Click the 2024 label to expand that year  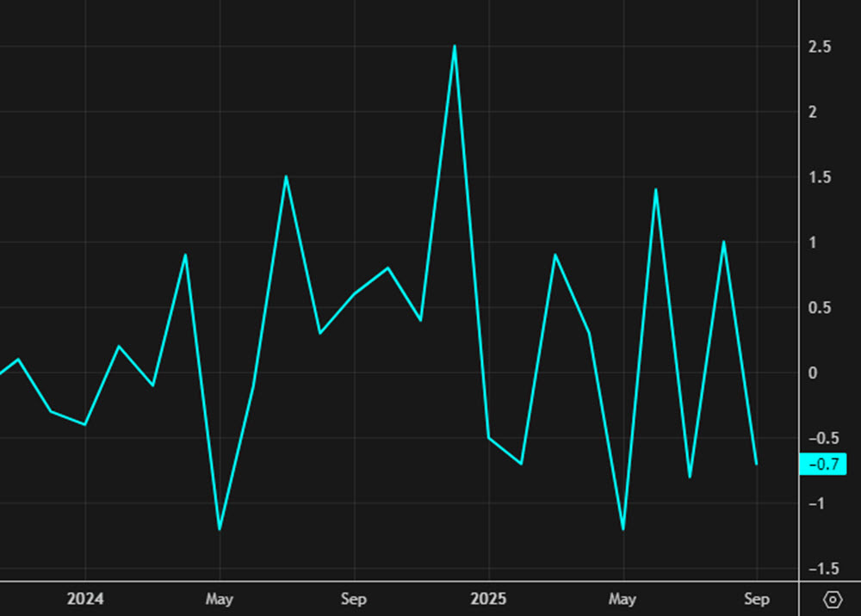coord(85,598)
